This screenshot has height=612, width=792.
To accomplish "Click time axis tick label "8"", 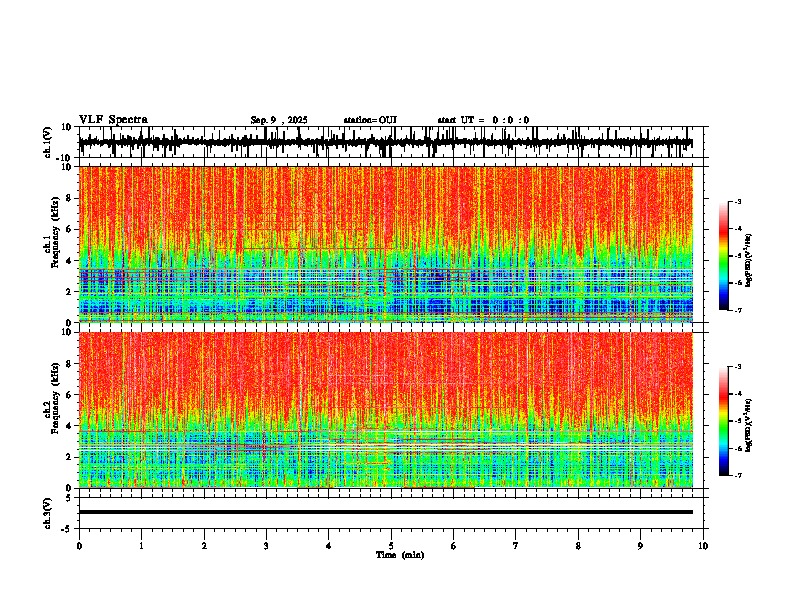I will 578,546.
